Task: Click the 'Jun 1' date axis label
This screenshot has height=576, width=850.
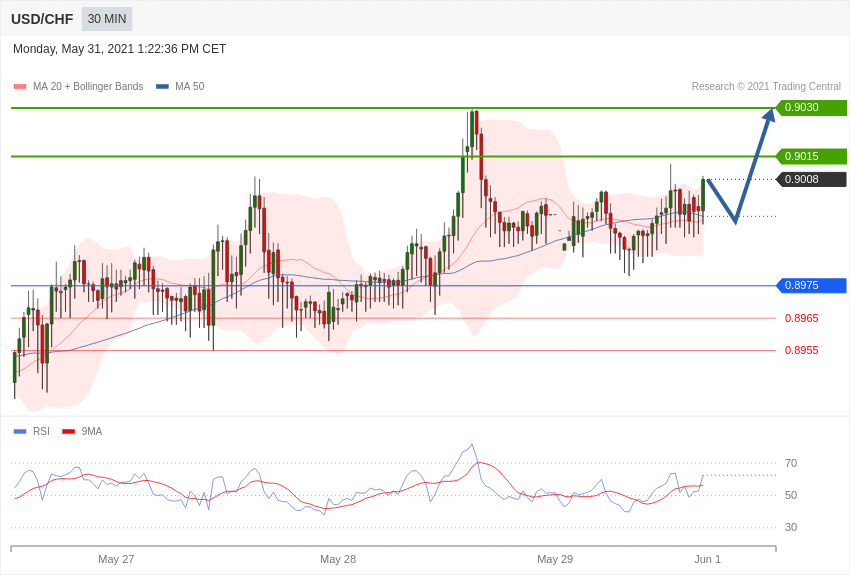Action: pos(707,559)
